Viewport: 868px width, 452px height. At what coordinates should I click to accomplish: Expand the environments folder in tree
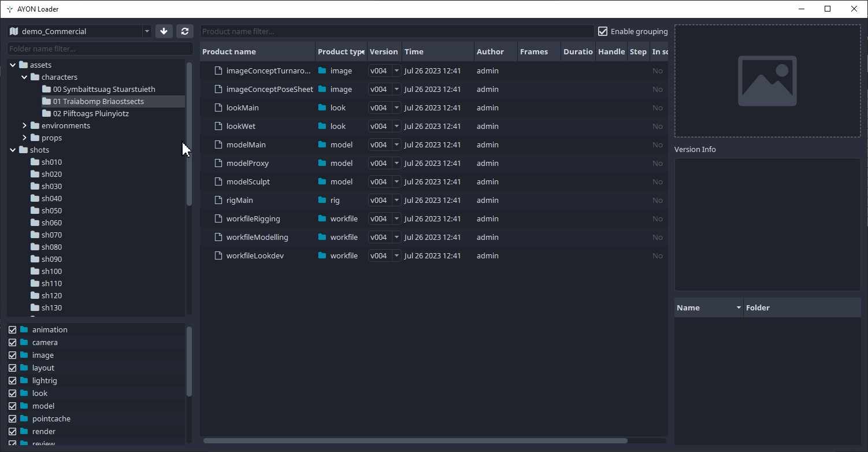tap(24, 125)
